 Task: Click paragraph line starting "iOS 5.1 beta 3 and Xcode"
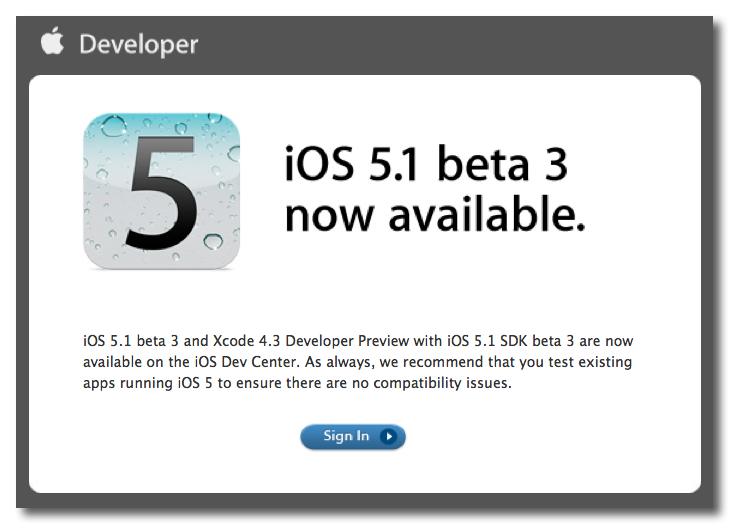[358, 341]
